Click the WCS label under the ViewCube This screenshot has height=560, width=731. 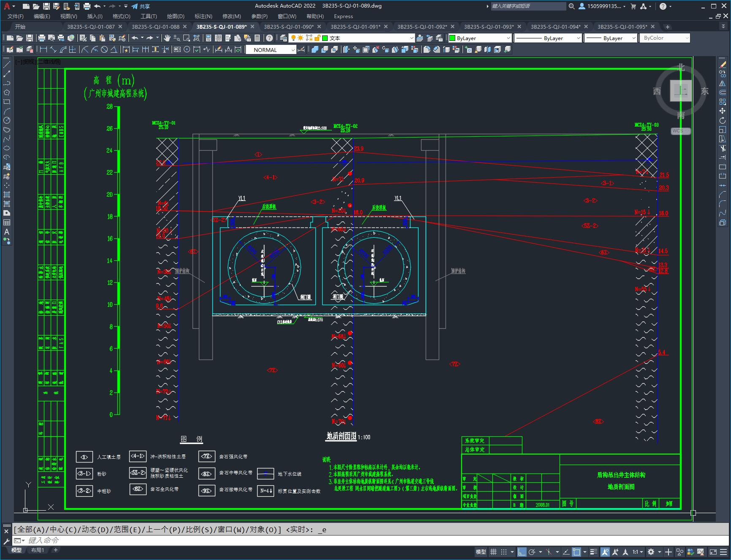680,131
